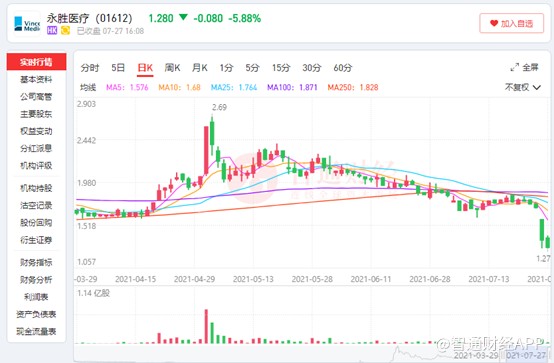Select the 日K daily candlestick tab
Viewport: 554px width, 363px height.
pos(145,68)
